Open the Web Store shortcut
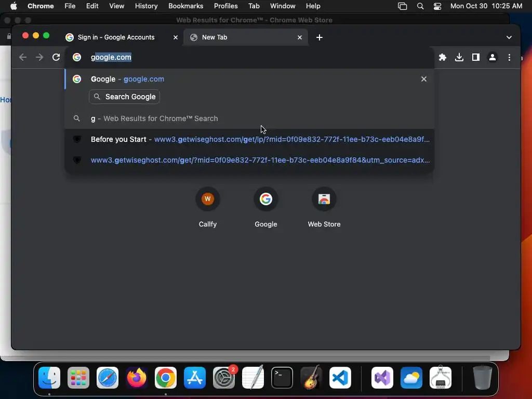The width and height of the screenshot is (532, 399). coord(324,208)
